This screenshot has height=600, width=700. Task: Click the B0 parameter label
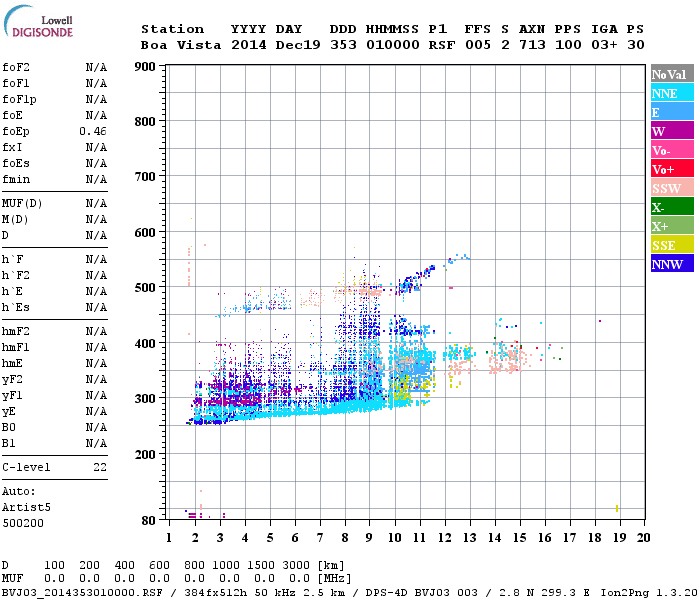8,427
